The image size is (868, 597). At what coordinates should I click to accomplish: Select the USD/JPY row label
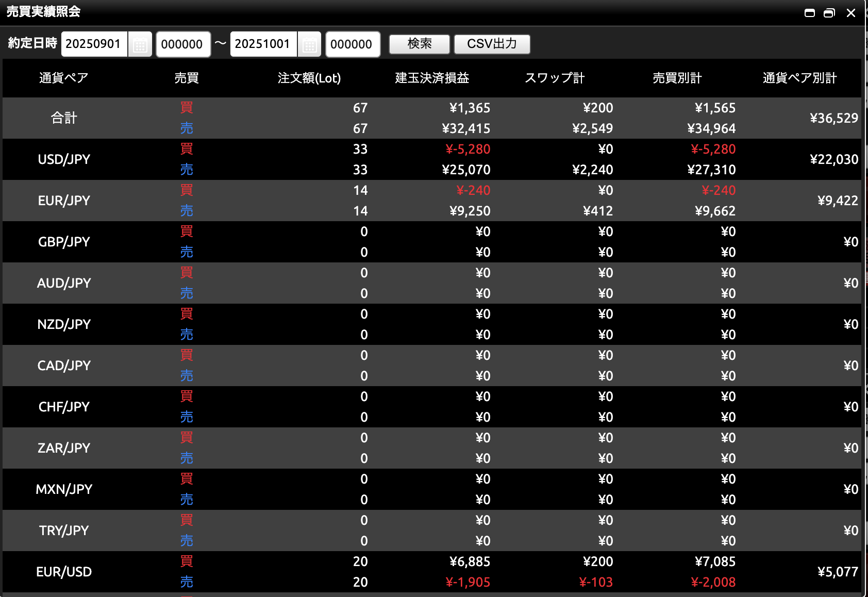(64, 159)
